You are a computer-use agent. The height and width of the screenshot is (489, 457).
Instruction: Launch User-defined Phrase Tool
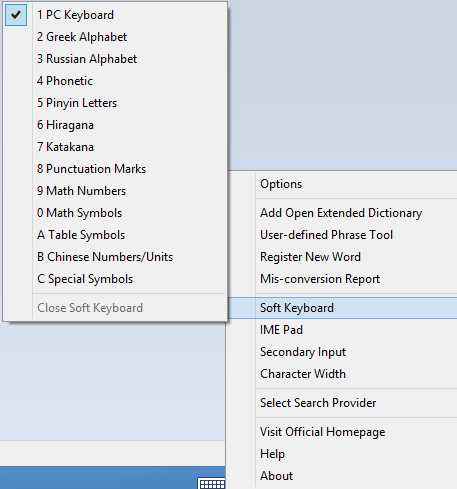pos(342,235)
